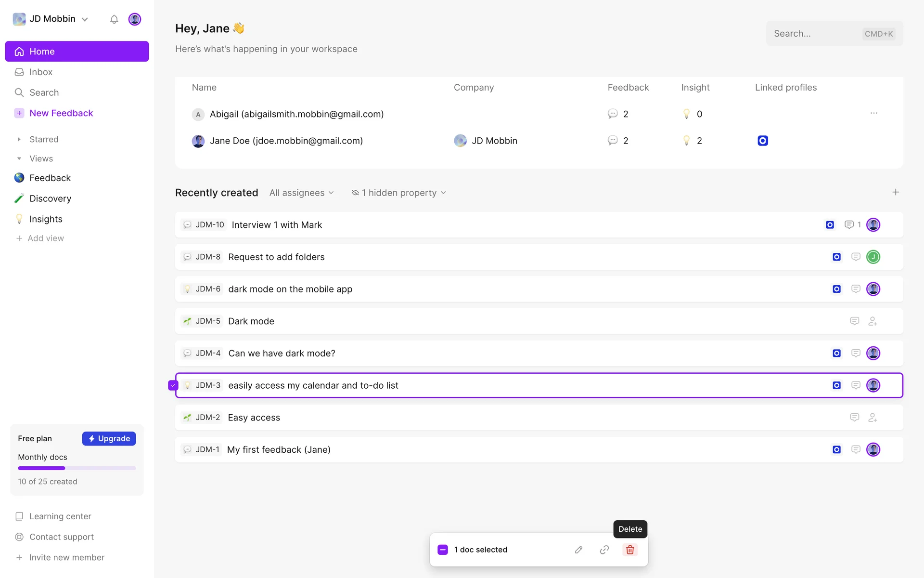This screenshot has width=924, height=578.
Task: Open the All assignees dropdown
Action: (301, 193)
